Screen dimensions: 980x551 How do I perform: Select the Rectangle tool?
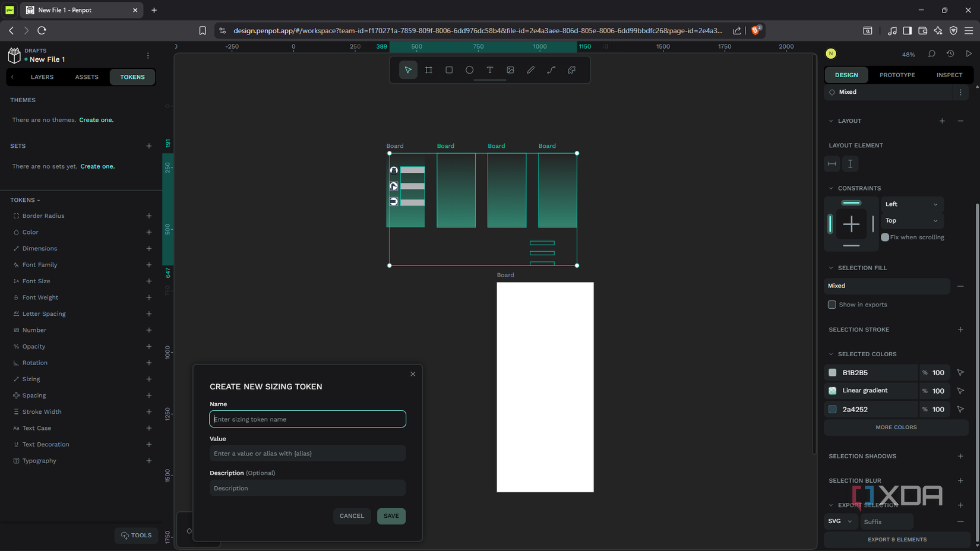coord(449,70)
